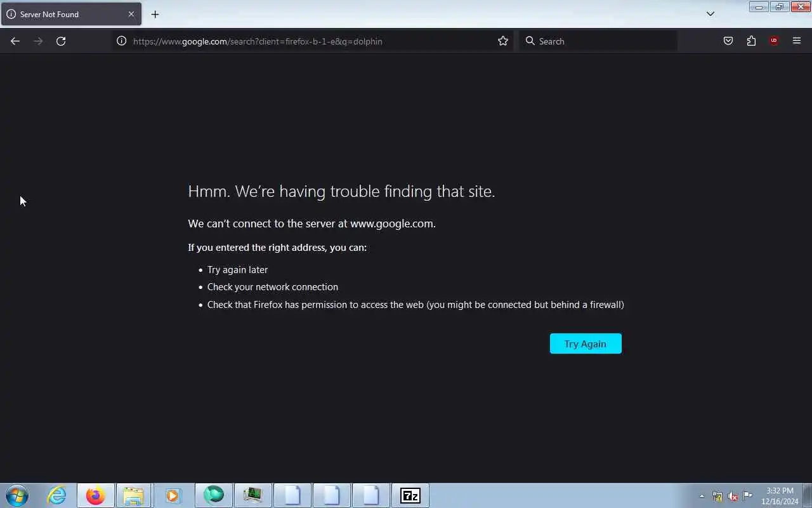Click the muted volume tray icon
This screenshot has width=812, height=508.
[x=733, y=497]
